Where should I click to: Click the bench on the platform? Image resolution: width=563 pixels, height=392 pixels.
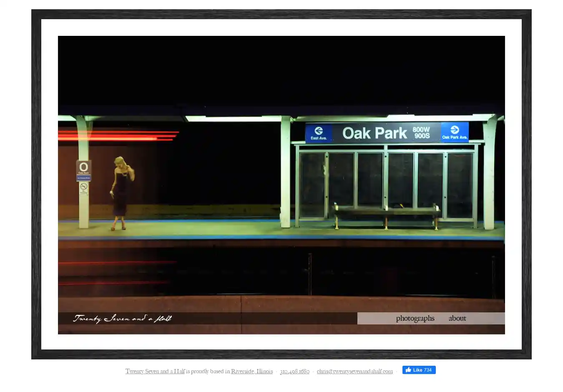tap(386, 212)
